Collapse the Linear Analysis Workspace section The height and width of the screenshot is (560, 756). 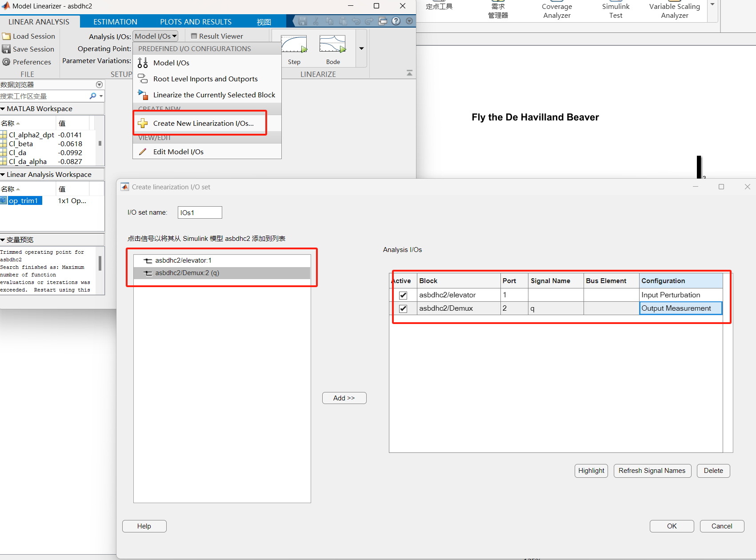click(3, 174)
